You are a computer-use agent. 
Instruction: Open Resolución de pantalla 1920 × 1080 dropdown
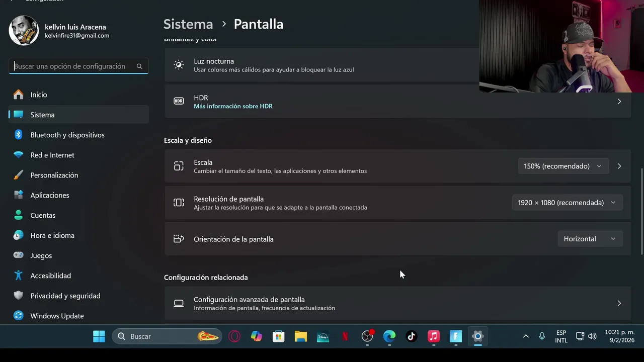coord(568,203)
